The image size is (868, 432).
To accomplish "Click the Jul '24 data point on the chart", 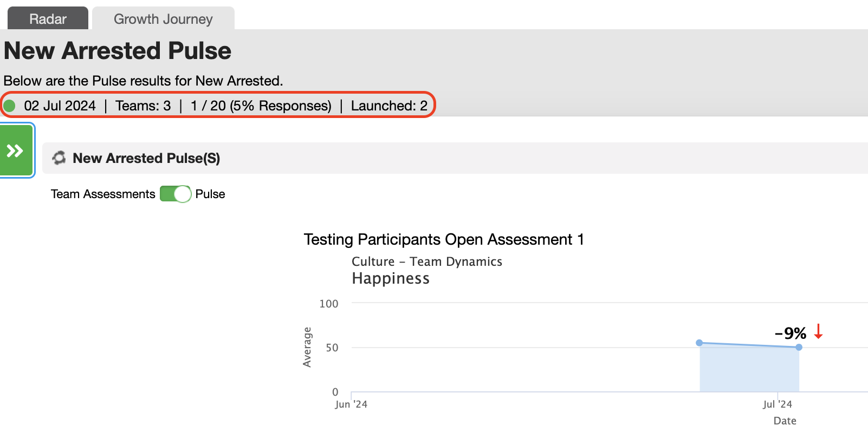I will pyautogui.click(x=799, y=347).
